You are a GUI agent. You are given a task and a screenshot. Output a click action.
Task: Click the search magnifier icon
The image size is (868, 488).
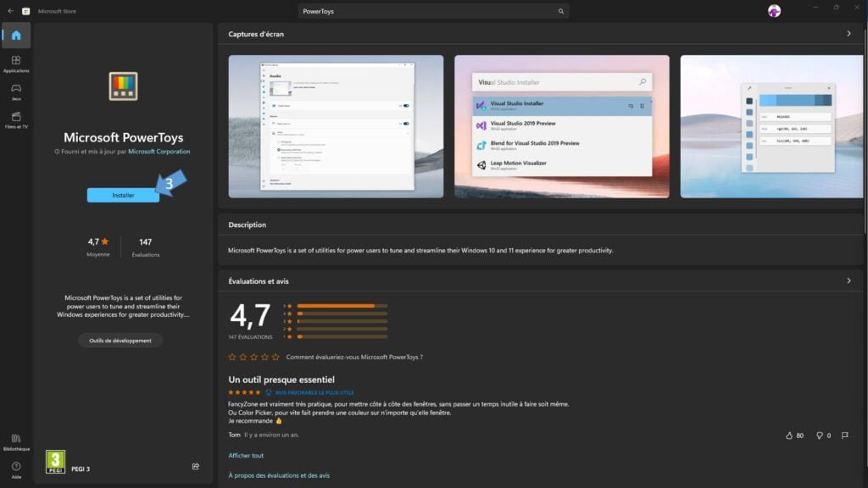[561, 11]
